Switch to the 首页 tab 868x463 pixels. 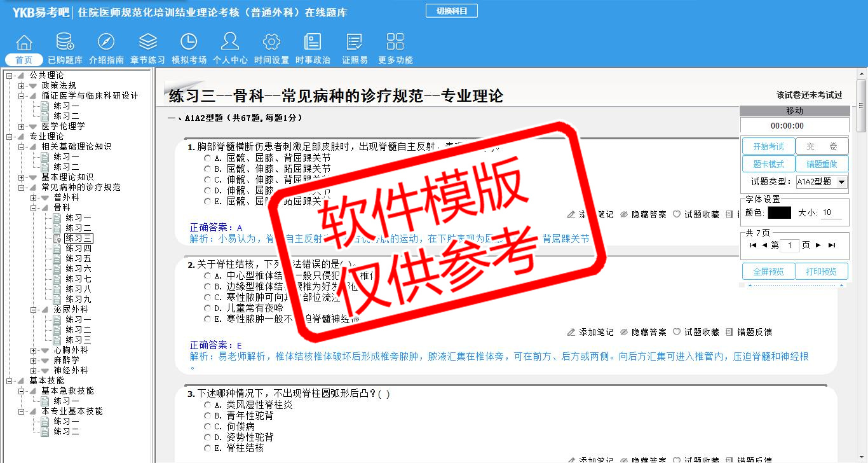pyautogui.click(x=24, y=60)
